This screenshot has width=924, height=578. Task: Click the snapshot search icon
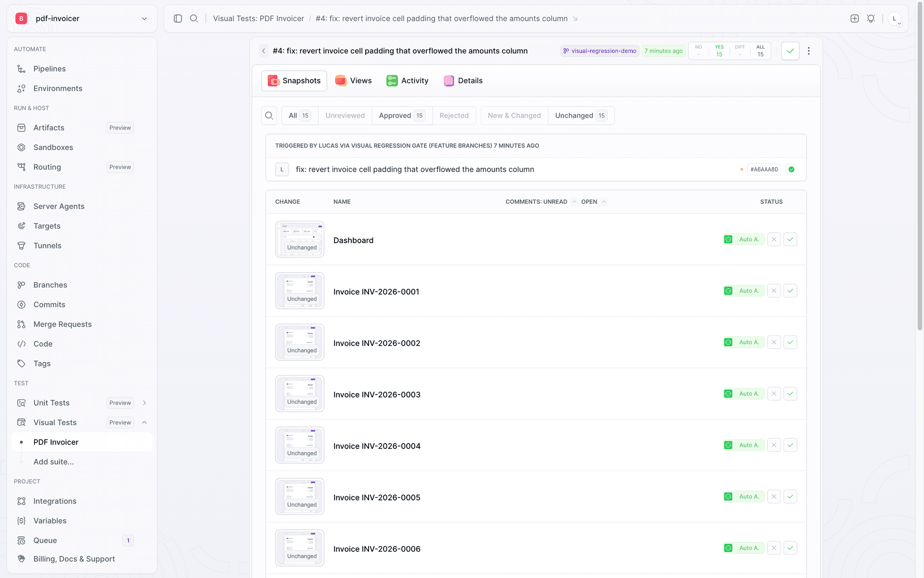click(x=269, y=116)
